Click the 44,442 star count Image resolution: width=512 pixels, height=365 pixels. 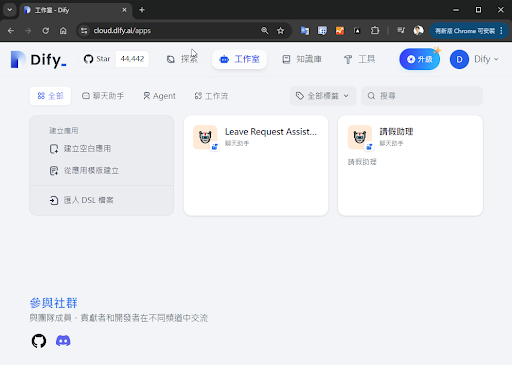point(132,59)
